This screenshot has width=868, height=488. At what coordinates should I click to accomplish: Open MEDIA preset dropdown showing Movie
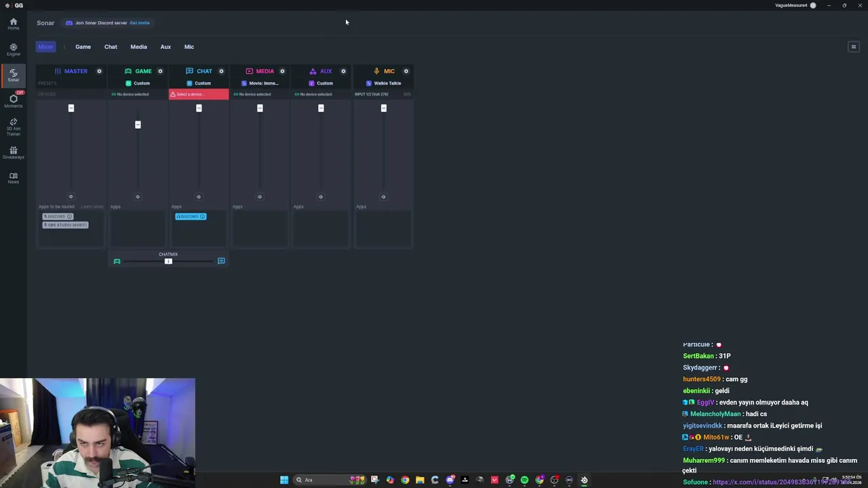click(x=260, y=83)
